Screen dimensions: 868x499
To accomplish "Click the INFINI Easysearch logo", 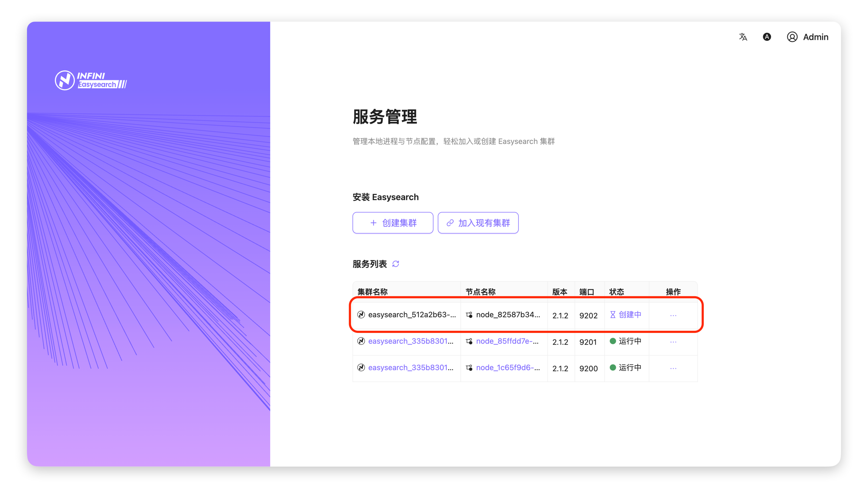I will point(91,80).
